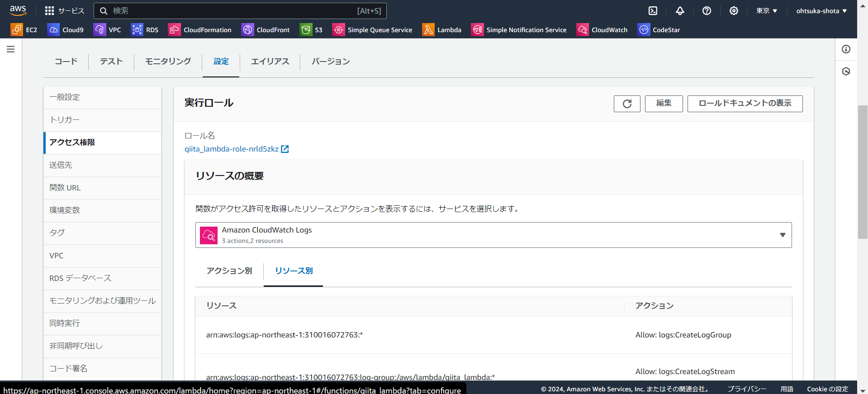Click the プライバシー footer link
The image size is (868, 394).
(747, 389)
